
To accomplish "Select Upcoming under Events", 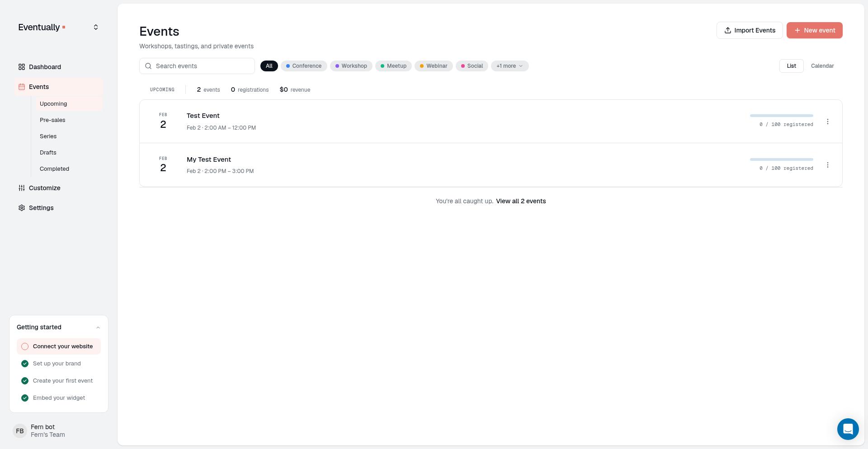I will coord(69,104).
